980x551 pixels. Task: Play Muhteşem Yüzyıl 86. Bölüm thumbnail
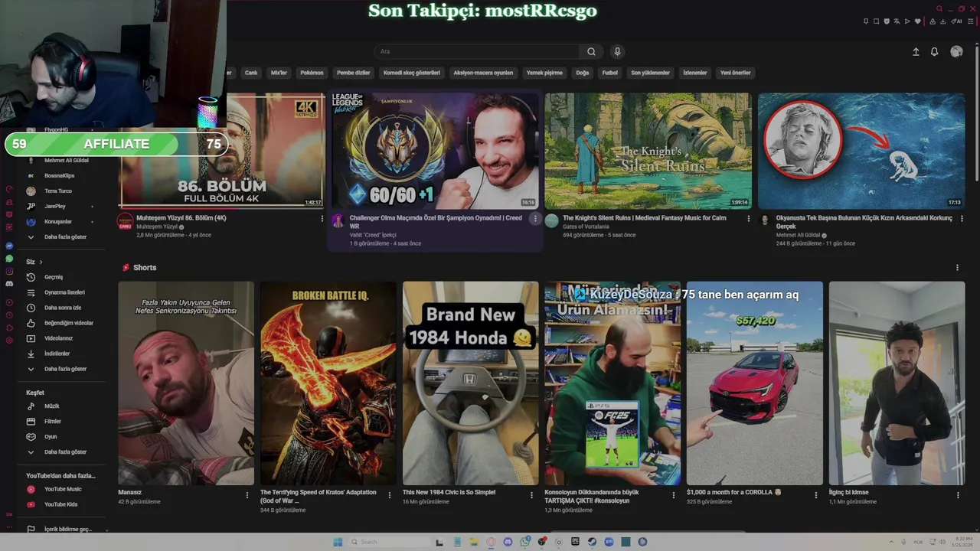pos(222,151)
